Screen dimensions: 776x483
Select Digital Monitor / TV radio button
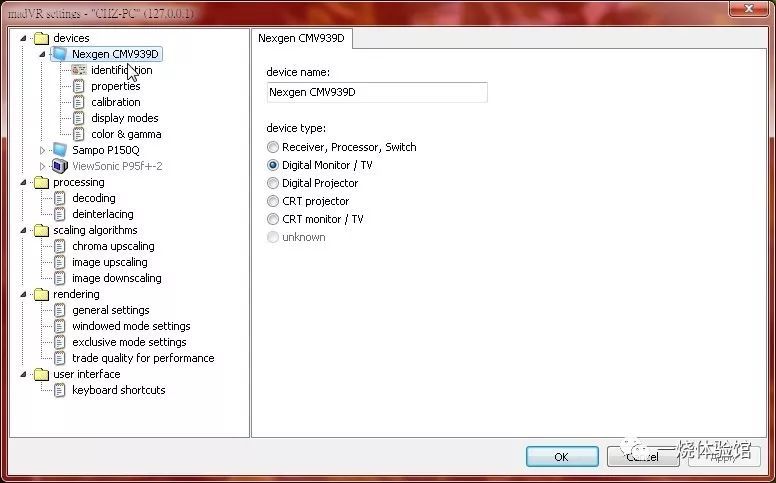(273, 165)
